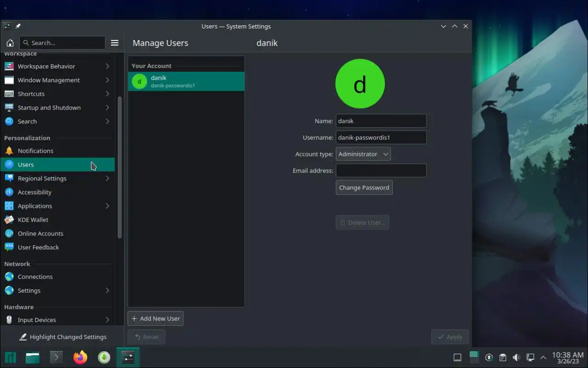Open the green download installer taskbar icon
Image resolution: width=588 pixels, height=368 pixels.
(104, 357)
